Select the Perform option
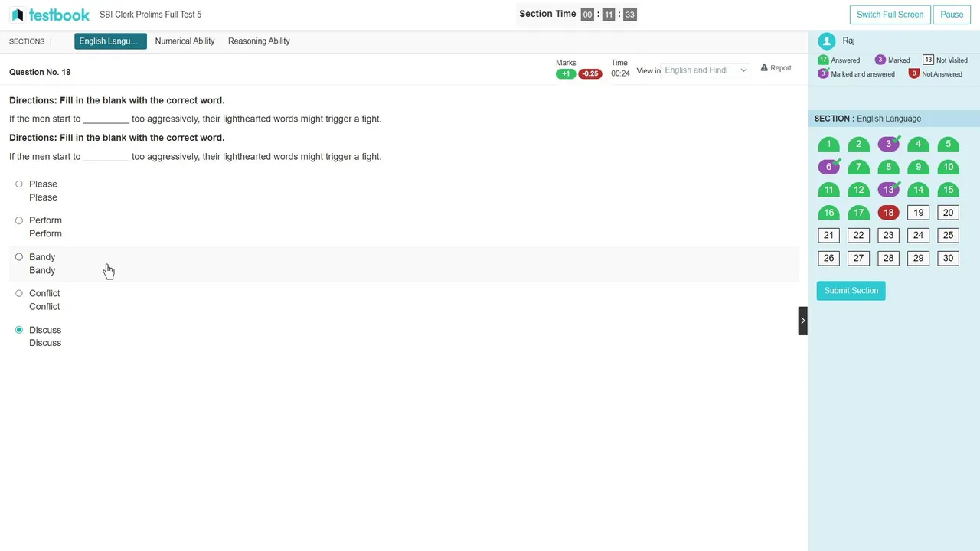This screenshot has height=551, width=980. pos(19,220)
